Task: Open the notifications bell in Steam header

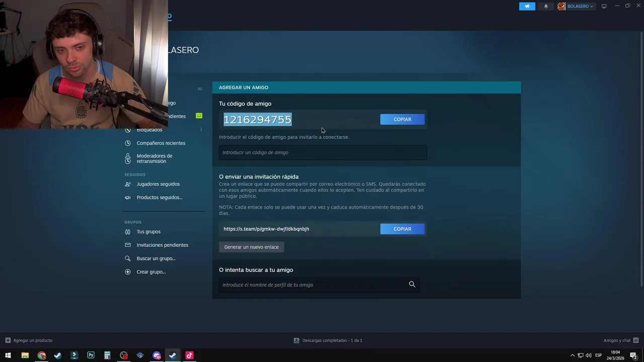Action: tap(546, 6)
